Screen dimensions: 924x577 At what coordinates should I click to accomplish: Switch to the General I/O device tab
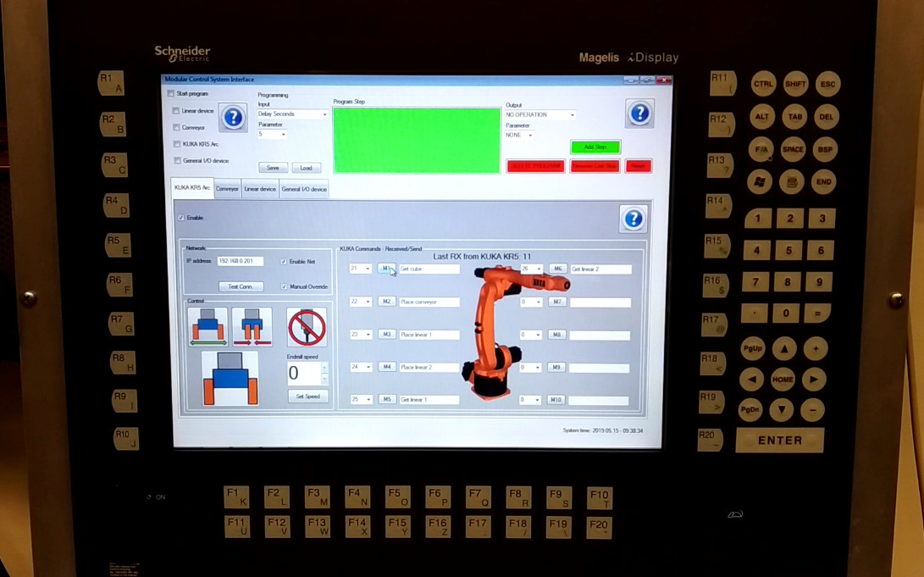click(304, 189)
